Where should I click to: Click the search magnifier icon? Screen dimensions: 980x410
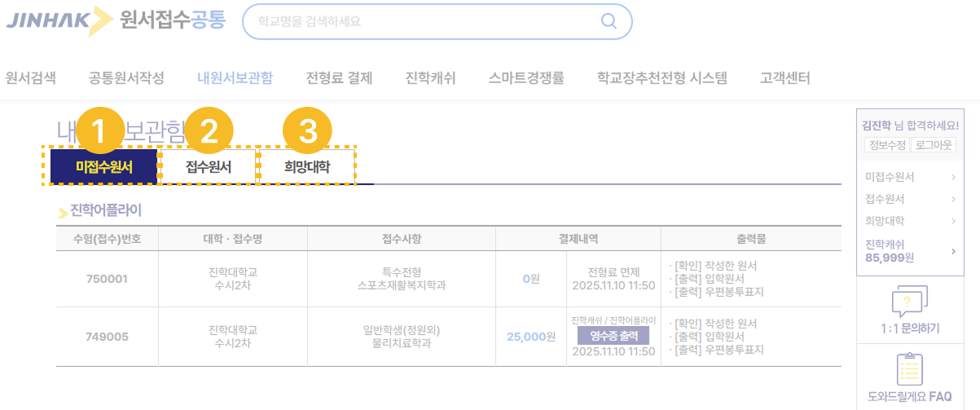point(609,21)
